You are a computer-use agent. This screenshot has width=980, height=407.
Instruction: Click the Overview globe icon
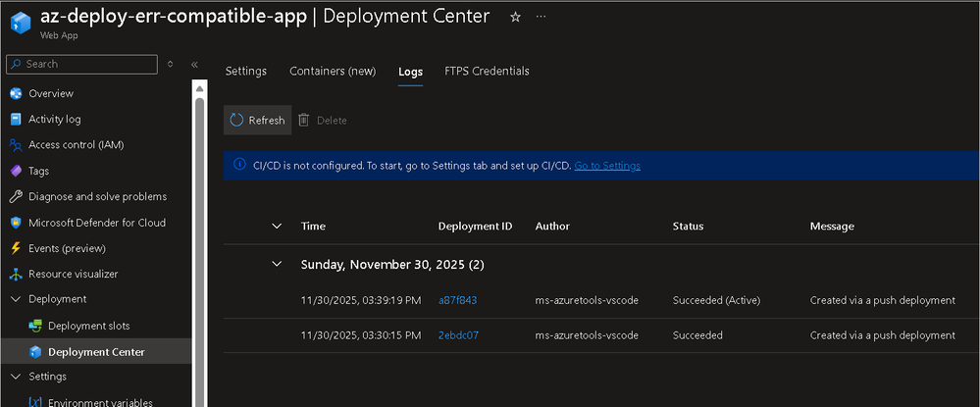coord(16,94)
